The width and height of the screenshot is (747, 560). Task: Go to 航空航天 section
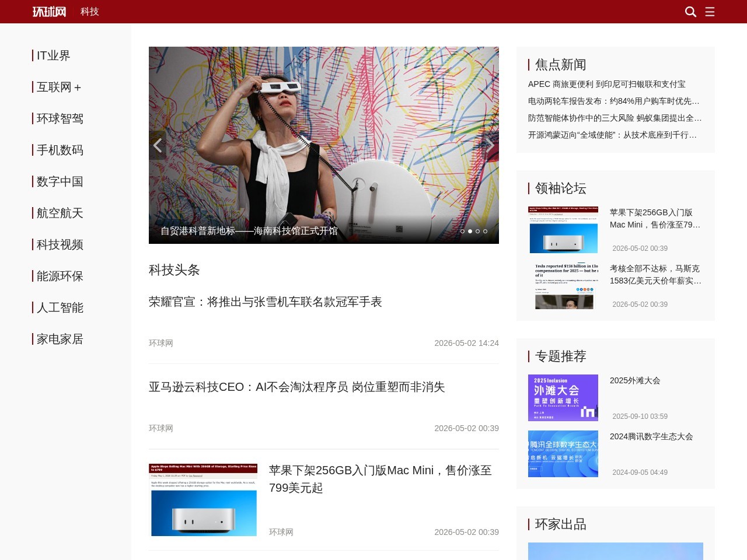click(x=60, y=213)
